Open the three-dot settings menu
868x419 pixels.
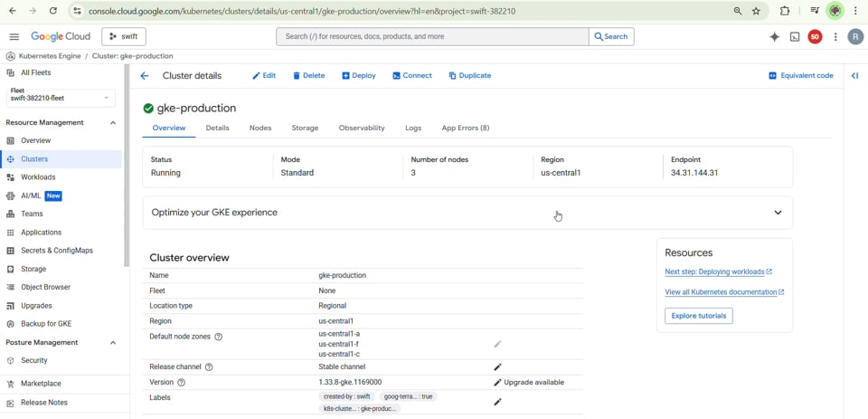pos(835,36)
